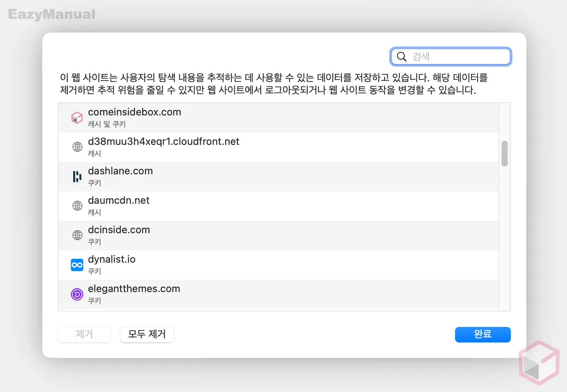Viewport: 567px width, 392px height.
Task: Click the globe icon beside d38muu3h4xeqr1.cloudfront.net
Action: [x=77, y=147]
